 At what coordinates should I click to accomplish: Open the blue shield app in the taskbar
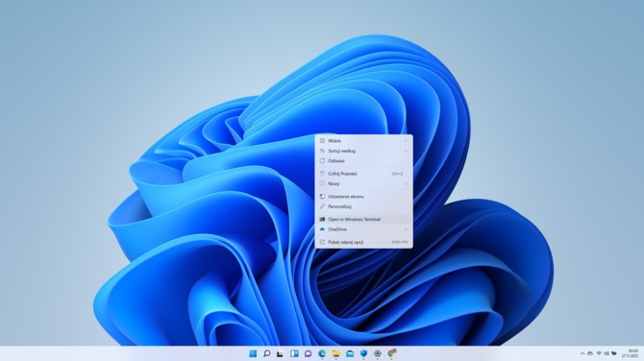click(364, 353)
